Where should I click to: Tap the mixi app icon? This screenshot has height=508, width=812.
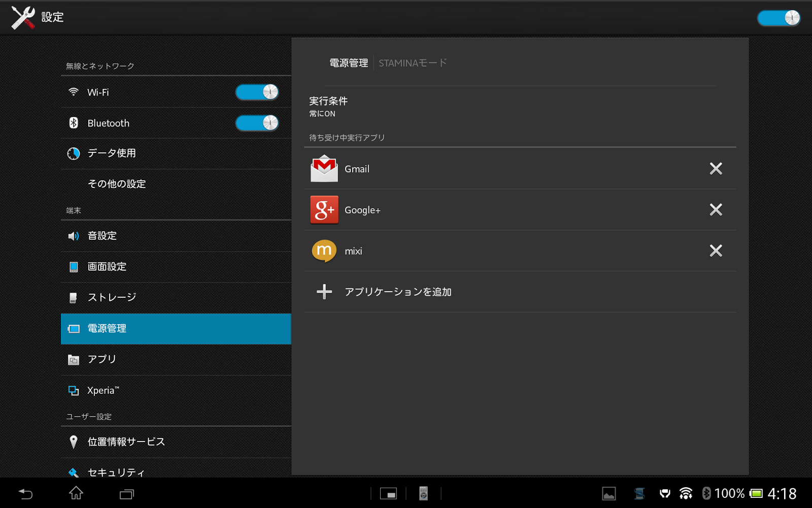coord(324,250)
